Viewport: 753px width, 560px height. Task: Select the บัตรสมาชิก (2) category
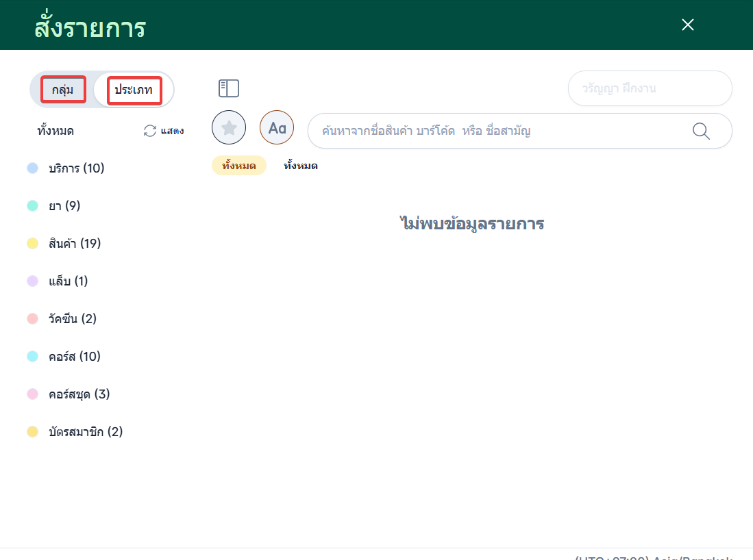point(86,432)
